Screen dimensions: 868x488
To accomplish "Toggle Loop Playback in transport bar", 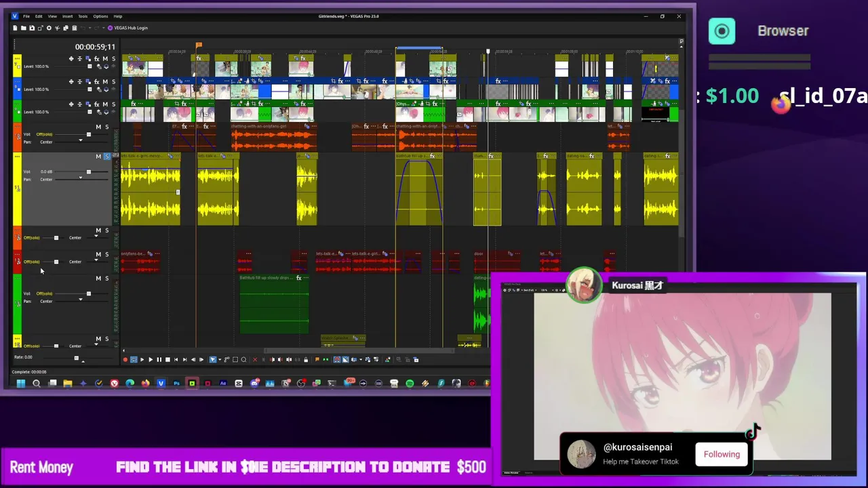I will click(x=134, y=359).
